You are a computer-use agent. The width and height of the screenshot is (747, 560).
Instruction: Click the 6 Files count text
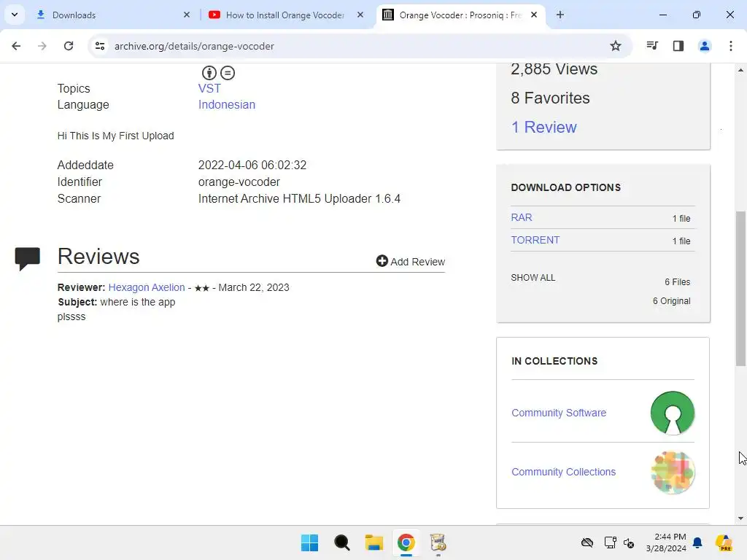tap(678, 282)
